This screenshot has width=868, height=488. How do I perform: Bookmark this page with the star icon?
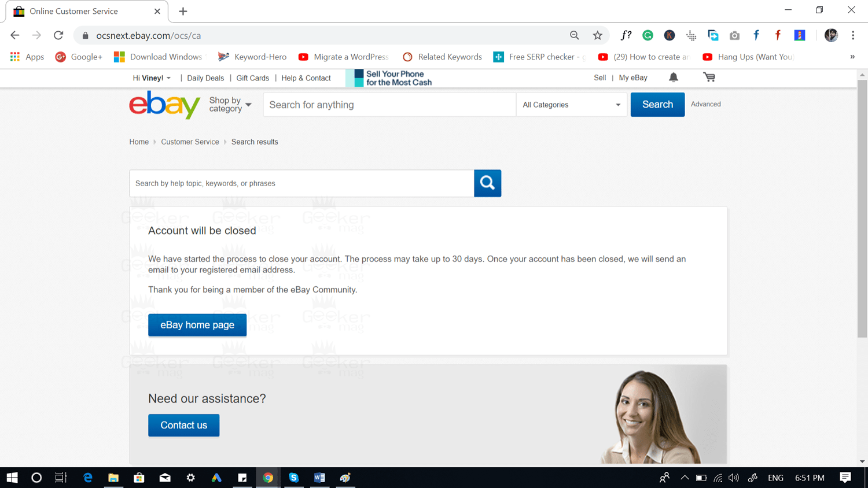pyautogui.click(x=598, y=35)
